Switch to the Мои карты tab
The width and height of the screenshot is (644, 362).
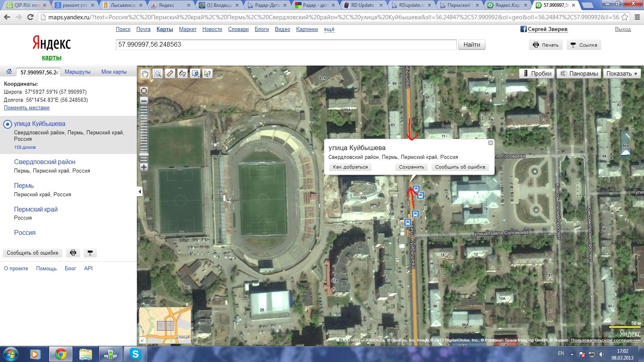pyautogui.click(x=114, y=72)
